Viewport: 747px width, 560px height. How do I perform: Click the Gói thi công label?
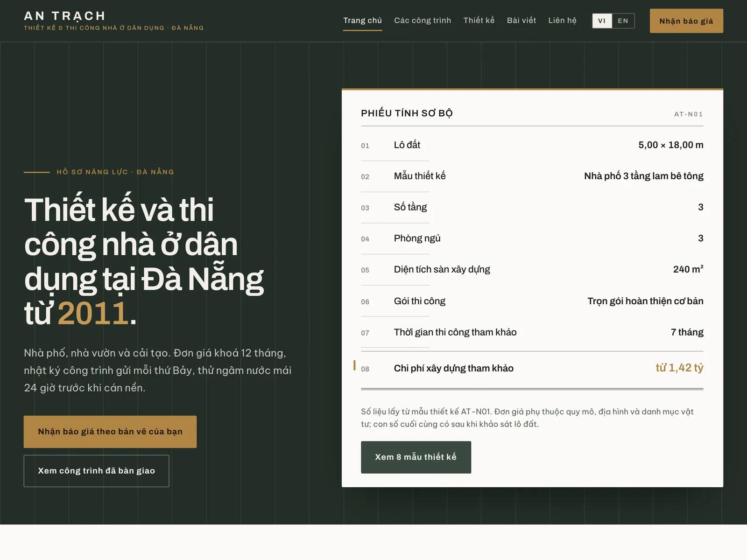point(420,301)
